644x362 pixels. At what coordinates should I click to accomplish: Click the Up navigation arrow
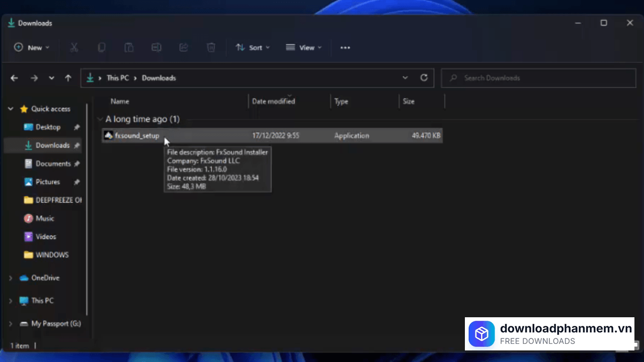[x=68, y=77]
